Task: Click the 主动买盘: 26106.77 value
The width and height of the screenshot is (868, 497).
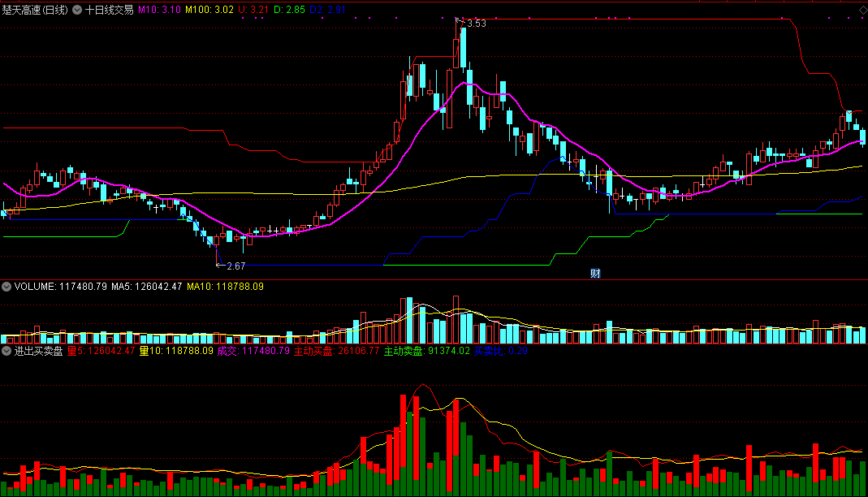Action: coord(337,351)
